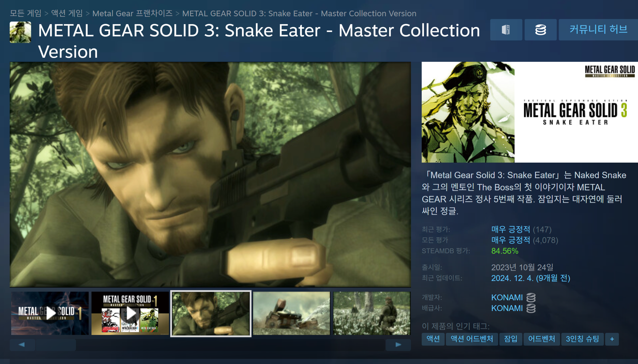Click the SteamDB icon beside developer KONAMI
The width and height of the screenshot is (638, 364).
531,297
